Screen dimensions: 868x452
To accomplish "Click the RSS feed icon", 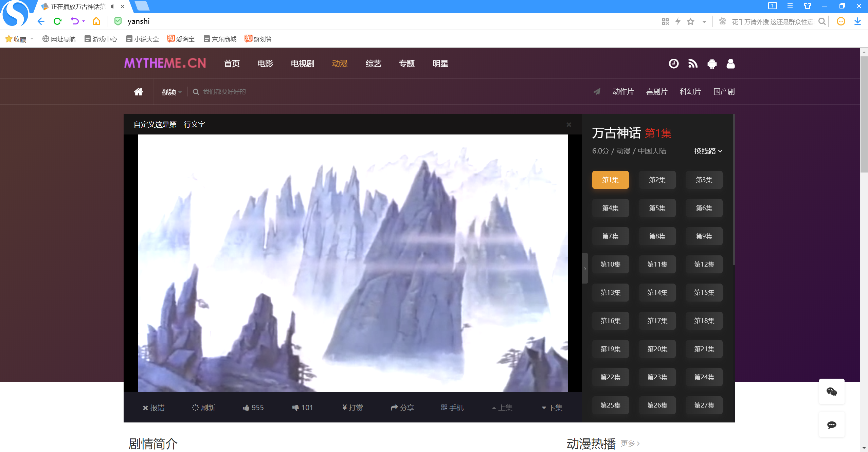I will tap(693, 64).
